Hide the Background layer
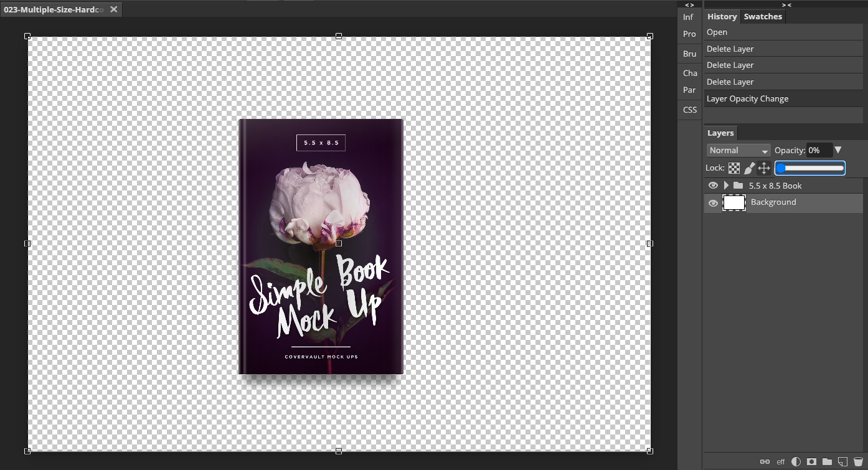Screen dimensions: 868x470 tap(713, 203)
